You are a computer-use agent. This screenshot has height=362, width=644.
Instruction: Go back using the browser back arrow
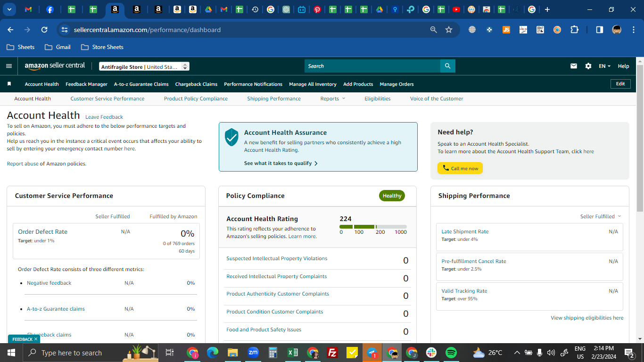click(10, 30)
